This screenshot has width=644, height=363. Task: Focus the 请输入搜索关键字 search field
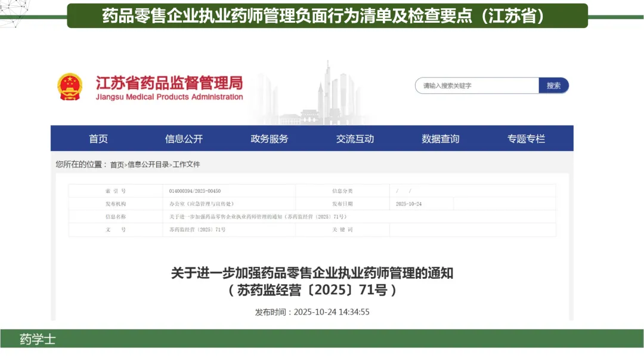(477, 85)
